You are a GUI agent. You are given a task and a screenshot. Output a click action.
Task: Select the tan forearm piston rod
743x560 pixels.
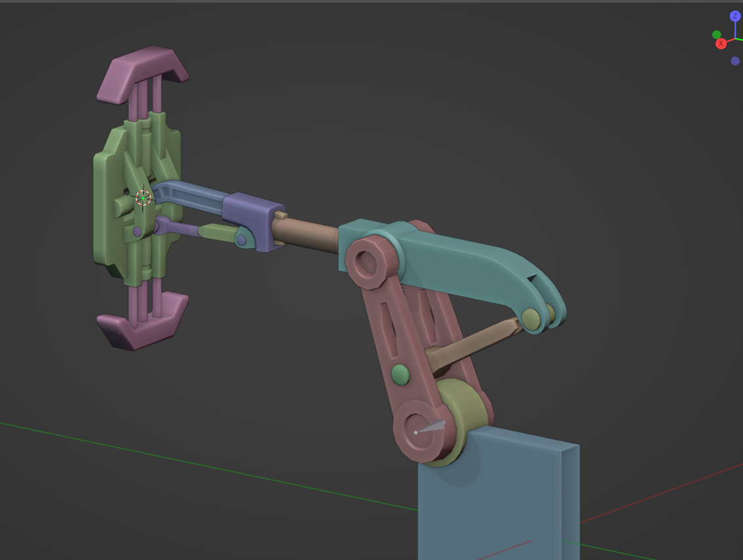(x=306, y=233)
